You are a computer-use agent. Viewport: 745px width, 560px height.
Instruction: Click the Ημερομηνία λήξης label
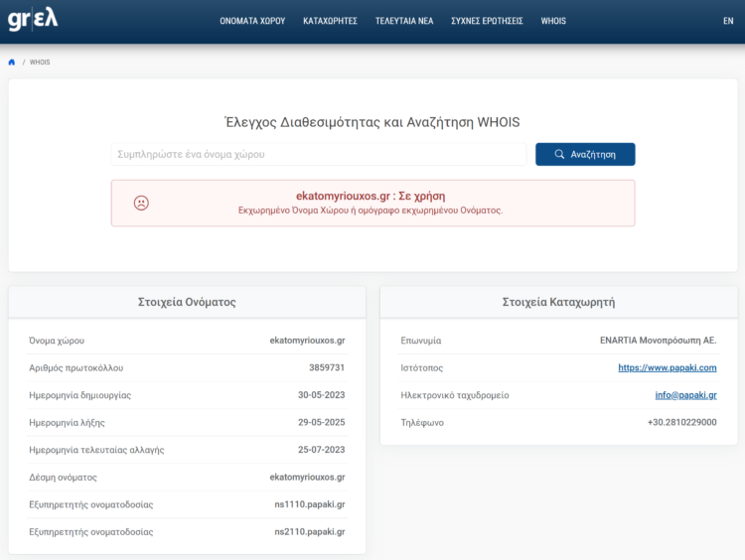coord(67,423)
